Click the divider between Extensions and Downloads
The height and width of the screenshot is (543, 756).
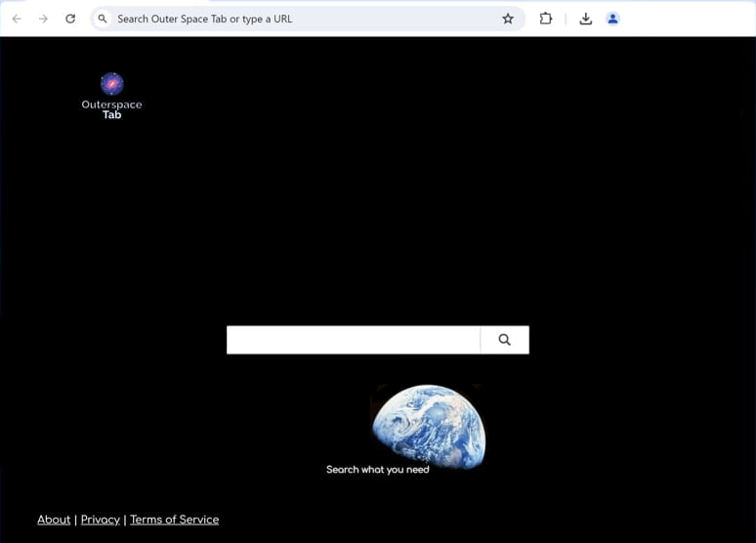tap(566, 19)
